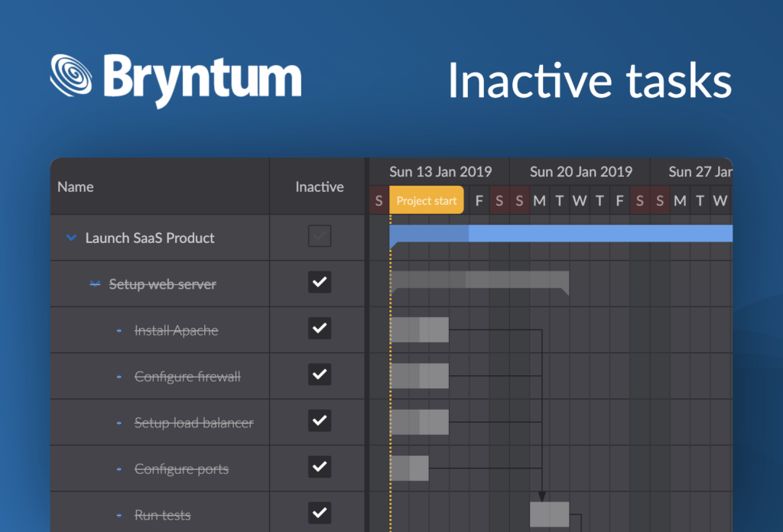Click the disabled Launch SaaS Product checkbox
This screenshot has width=783, height=532.
pos(318,235)
